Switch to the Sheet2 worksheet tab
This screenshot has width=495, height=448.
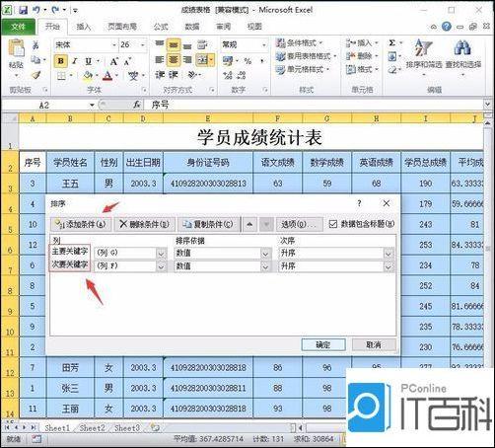[x=93, y=428]
